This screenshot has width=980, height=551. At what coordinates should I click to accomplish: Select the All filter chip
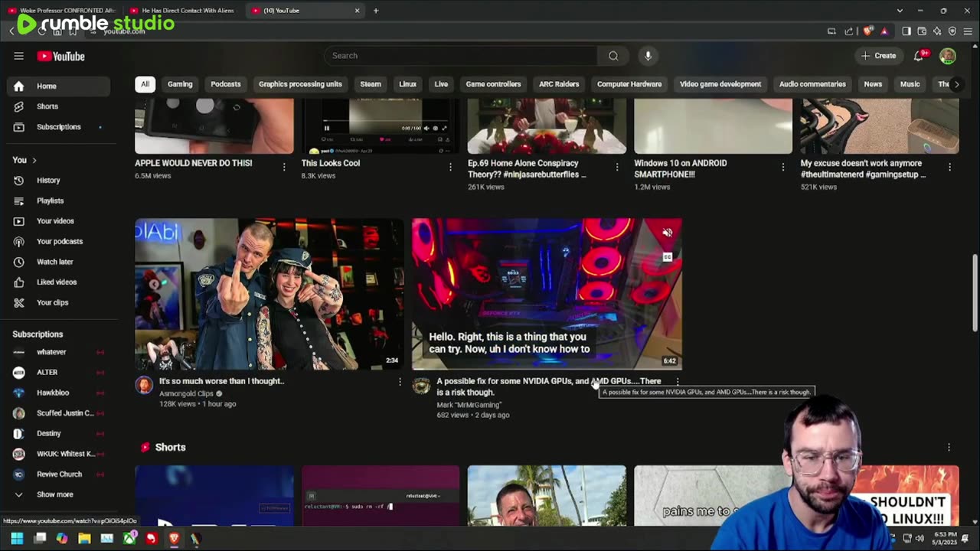145,84
